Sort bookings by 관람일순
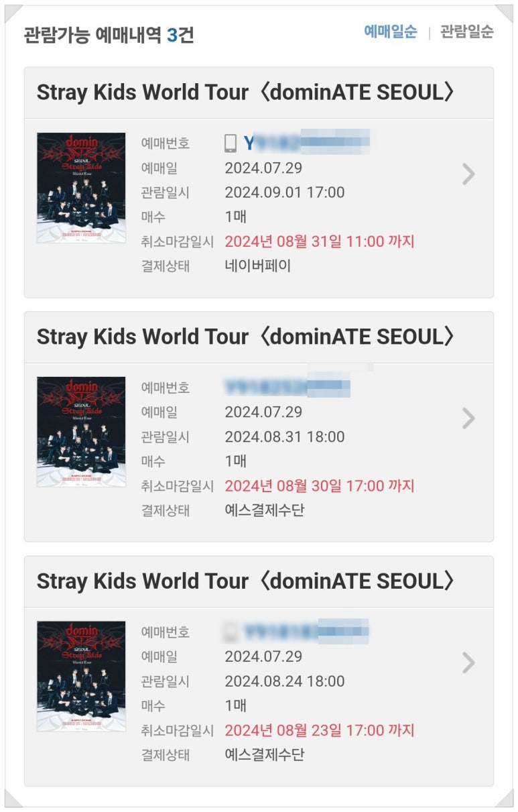Viewport: 518px width, 812px height. coord(467,32)
